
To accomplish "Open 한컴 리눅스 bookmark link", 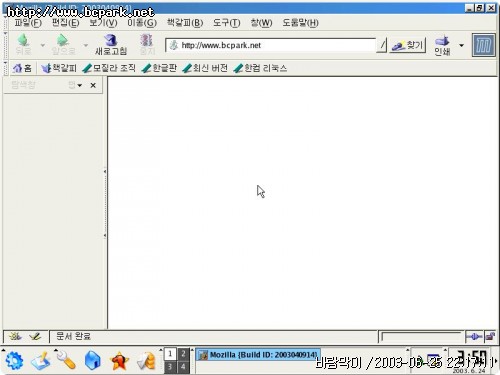I will [x=260, y=68].
